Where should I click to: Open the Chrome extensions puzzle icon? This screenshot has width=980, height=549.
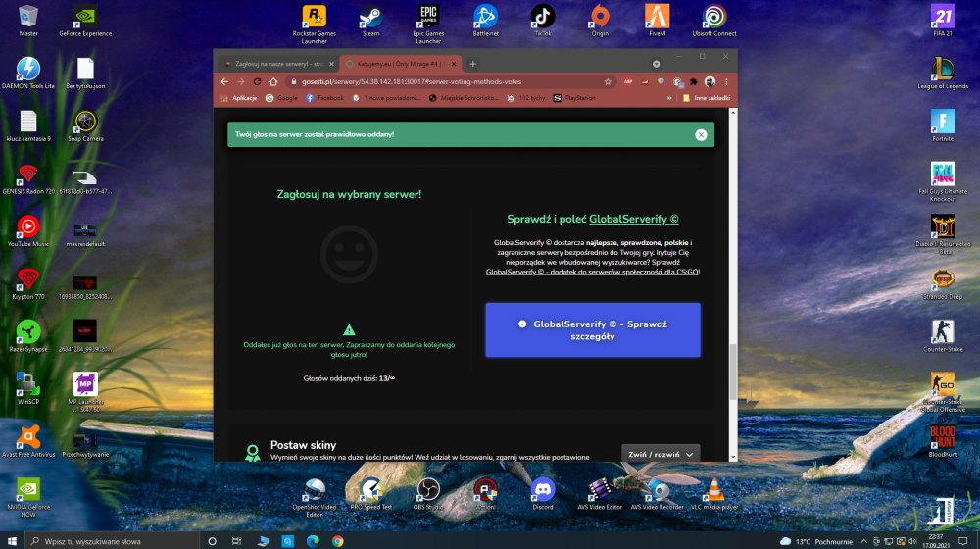point(693,82)
